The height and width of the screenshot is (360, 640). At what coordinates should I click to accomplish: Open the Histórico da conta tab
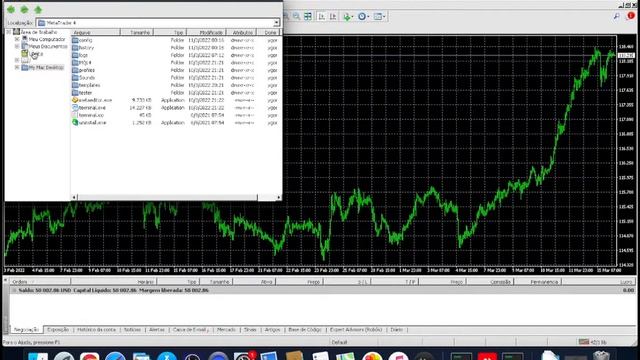[96, 329]
